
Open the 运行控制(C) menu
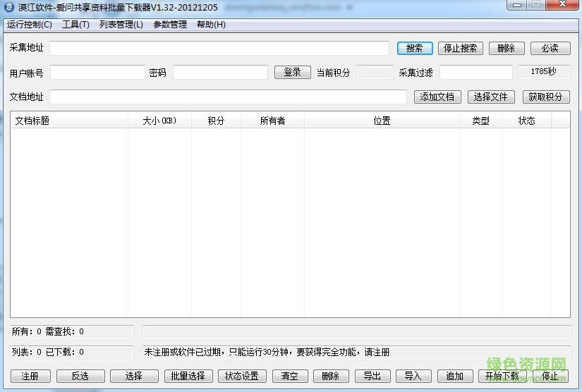(30, 25)
